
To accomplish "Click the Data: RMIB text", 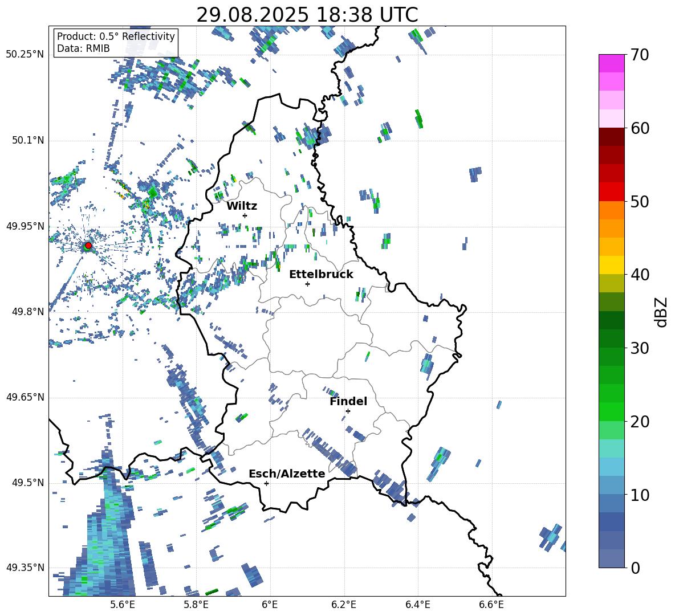I will pos(83,48).
